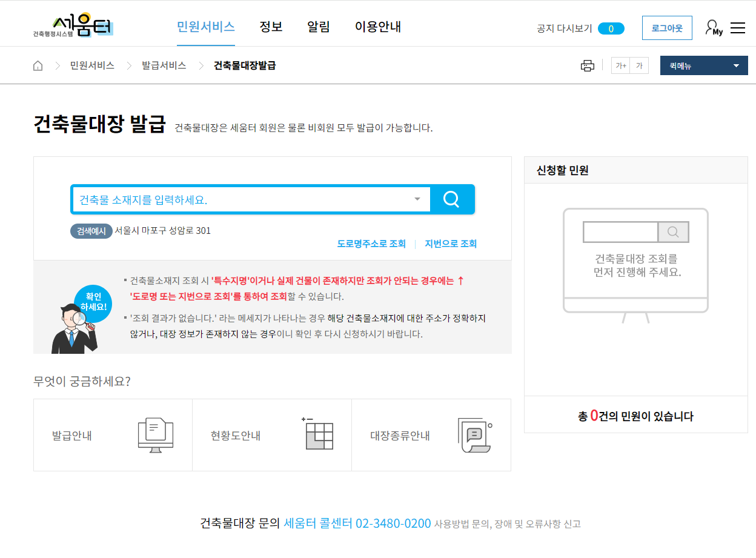Open the 퀵메뉴 dropdown

coord(704,65)
